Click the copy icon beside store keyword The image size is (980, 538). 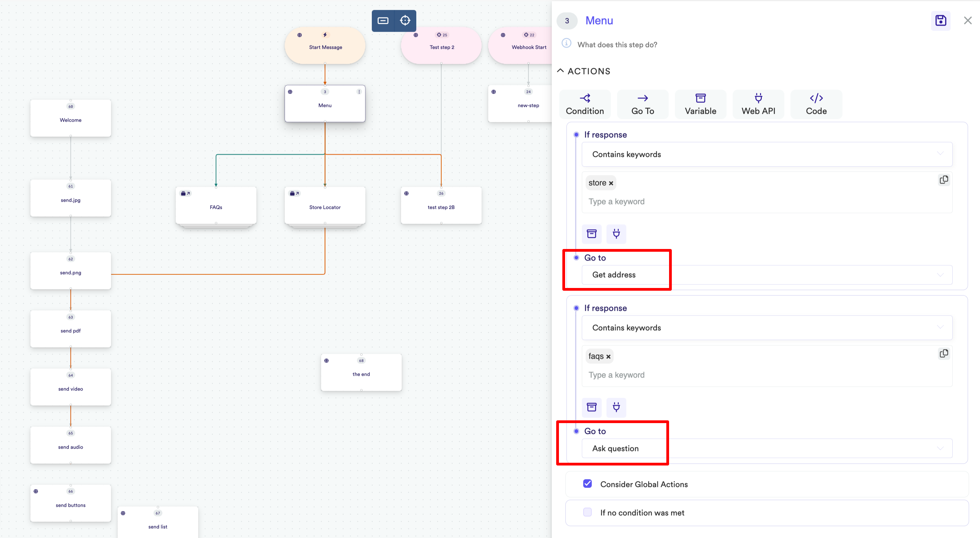click(943, 180)
